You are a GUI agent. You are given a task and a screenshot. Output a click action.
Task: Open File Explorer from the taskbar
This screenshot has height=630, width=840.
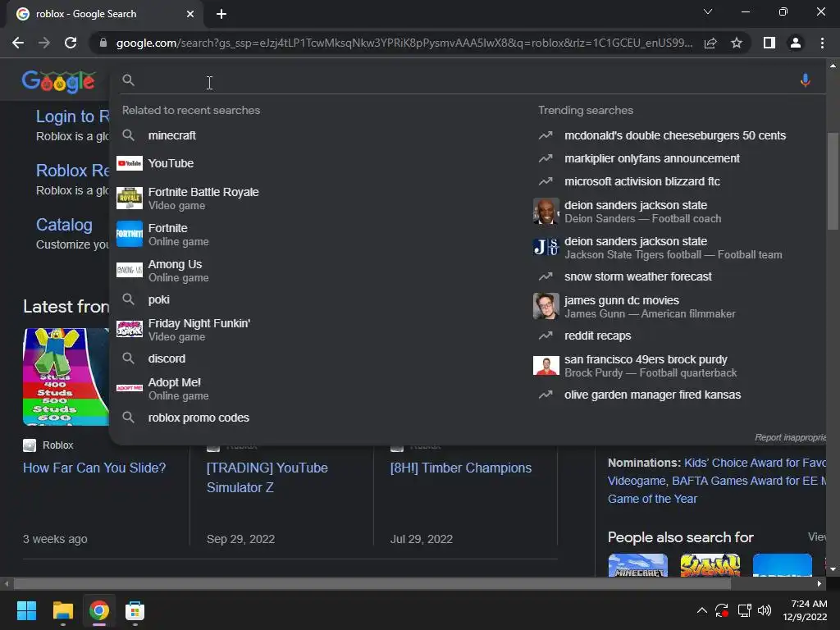pyautogui.click(x=62, y=610)
